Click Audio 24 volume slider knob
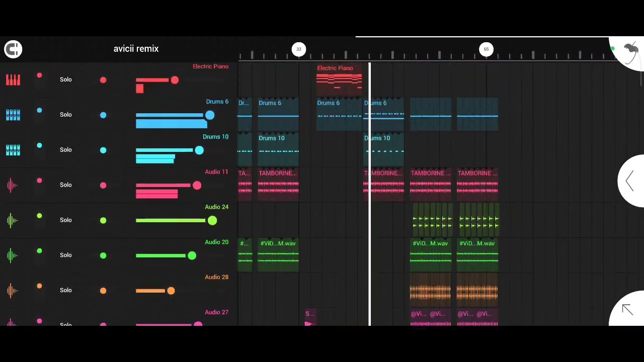 click(212, 221)
